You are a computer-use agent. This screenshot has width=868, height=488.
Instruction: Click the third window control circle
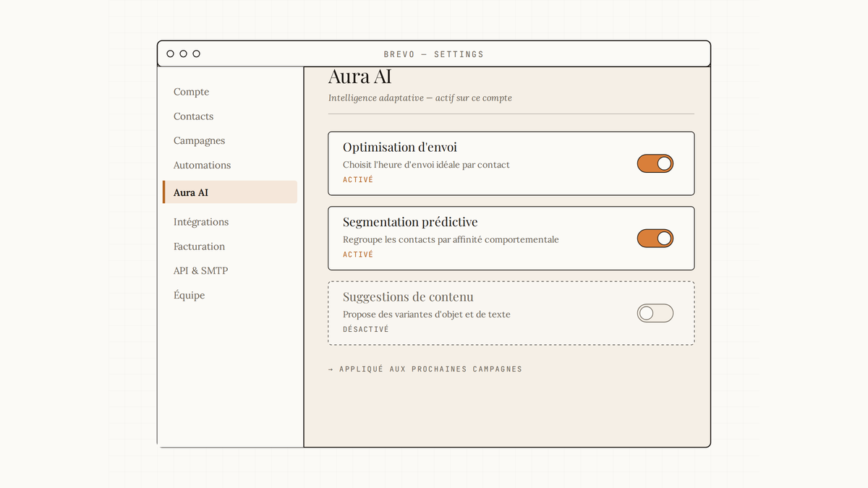click(x=197, y=54)
